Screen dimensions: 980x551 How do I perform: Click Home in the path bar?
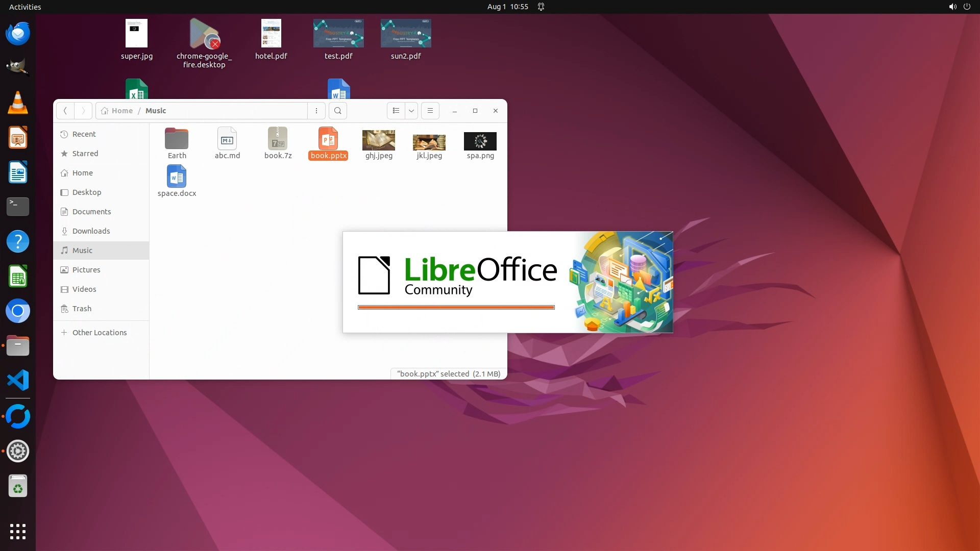pyautogui.click(x=121, y=111)
